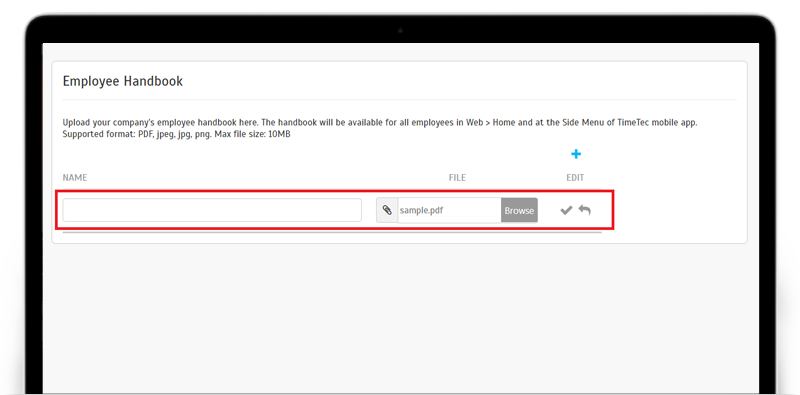Confirm the entry with the checkmark icon
Image resolution: width=800 pixels, height=395 pixels.
566,210
